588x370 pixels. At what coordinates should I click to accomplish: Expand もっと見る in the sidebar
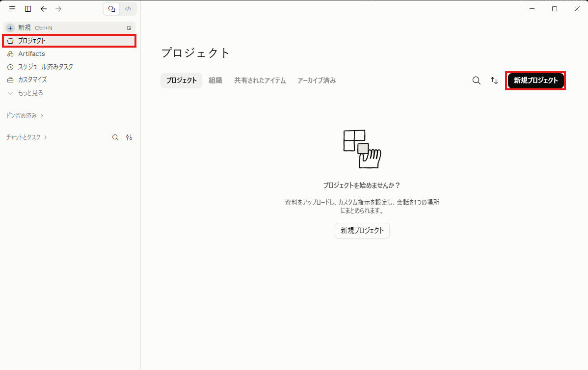[69, 93]
